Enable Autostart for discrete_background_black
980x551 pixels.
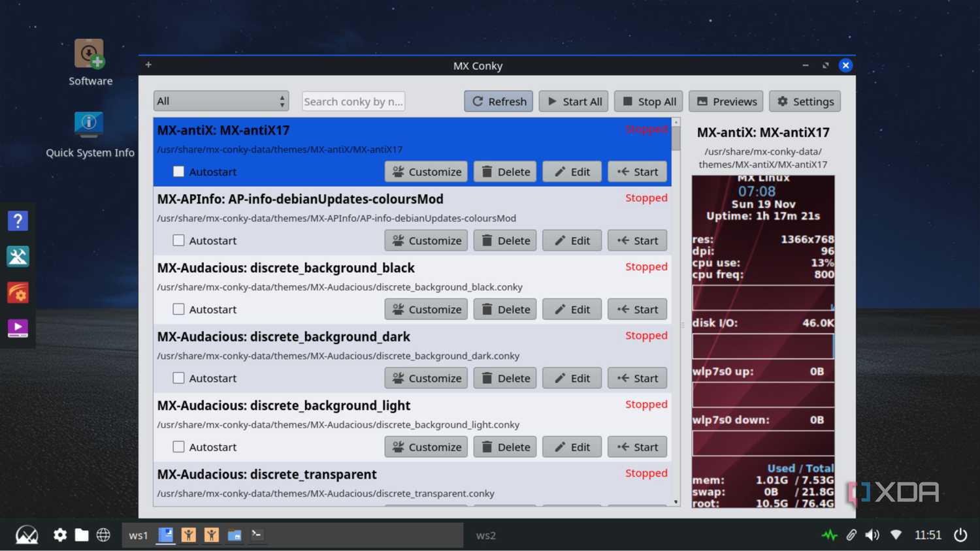pyautogui.click(x=178, y=309)
